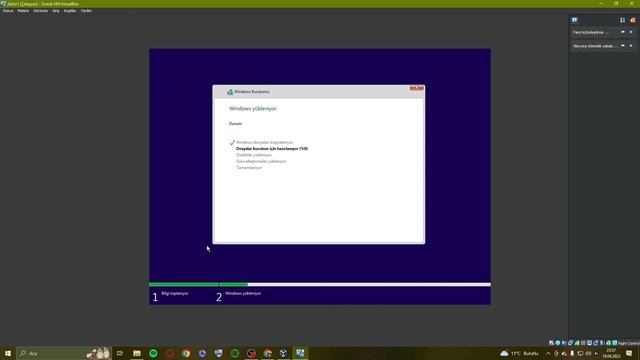This screenshot has width=640, height=360.
Task: Click the audio status bar indicator
Action: (x=564, y=343)
